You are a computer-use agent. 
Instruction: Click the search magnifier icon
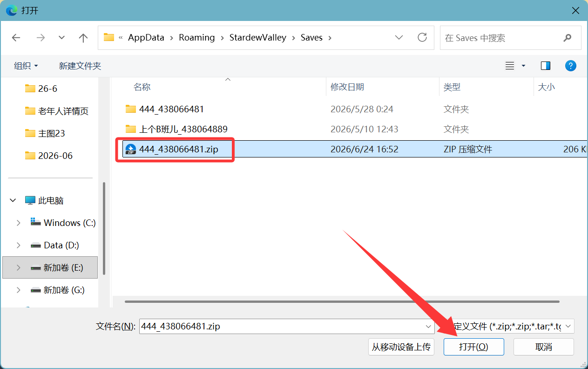point(567,38)
